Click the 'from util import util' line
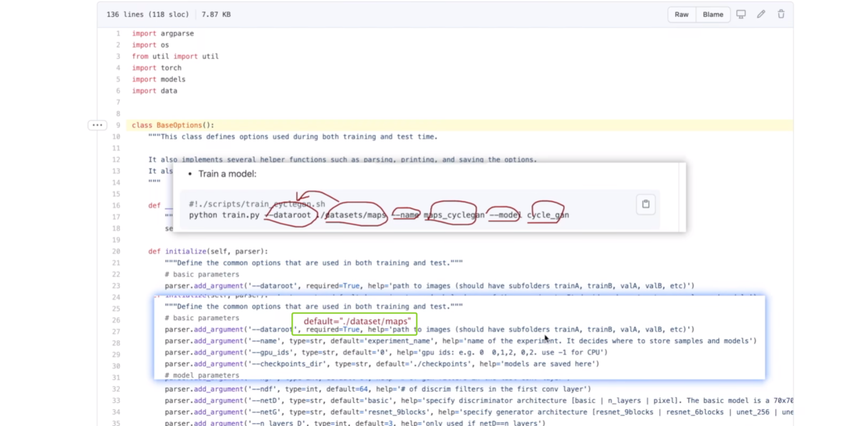 (175, 56)
